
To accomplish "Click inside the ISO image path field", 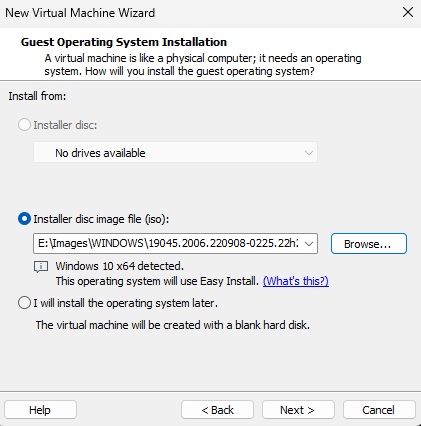I will pyautogui.click(x=168, y=244).
